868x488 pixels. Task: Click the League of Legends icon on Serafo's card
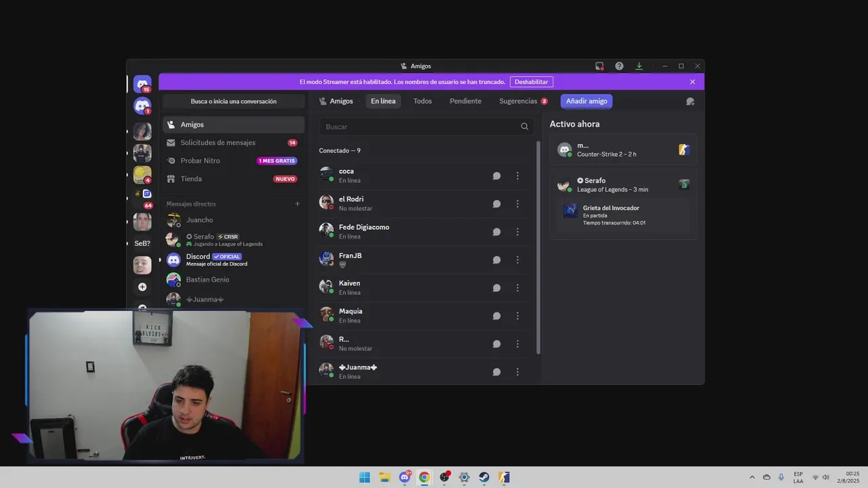(x=684, y=184)
